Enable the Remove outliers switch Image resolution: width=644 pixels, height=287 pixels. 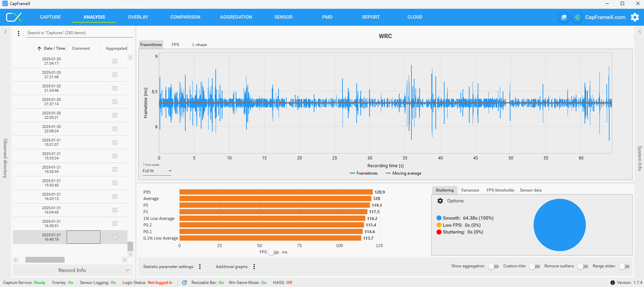click(583, 266)
